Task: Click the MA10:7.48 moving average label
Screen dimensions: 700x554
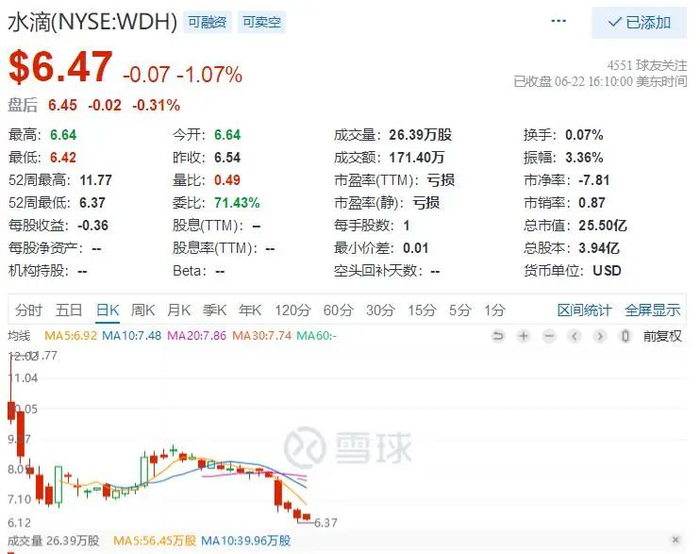Action: click(x=132, y=335)
